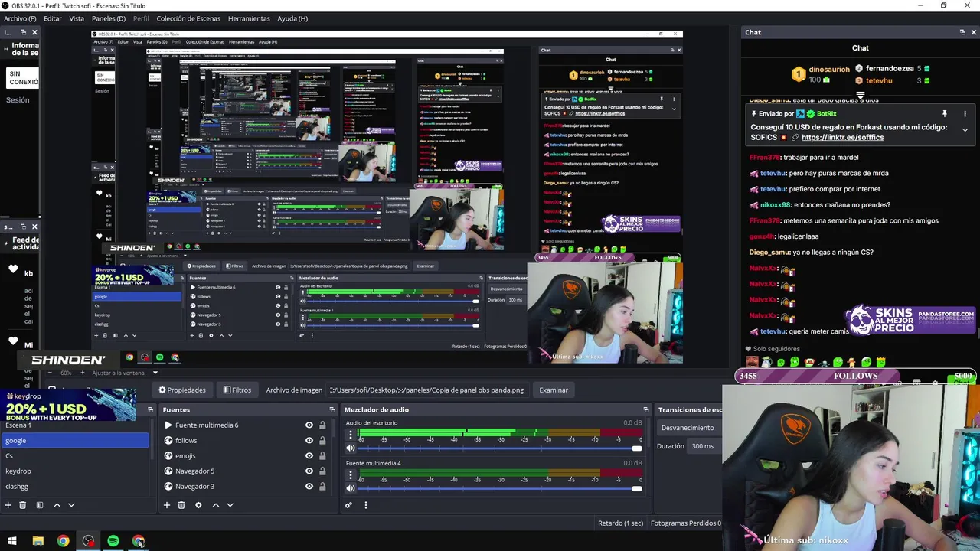Hide the emojis source
The image size is (980, 551).
pyautogui.click(x=309, y=456)
